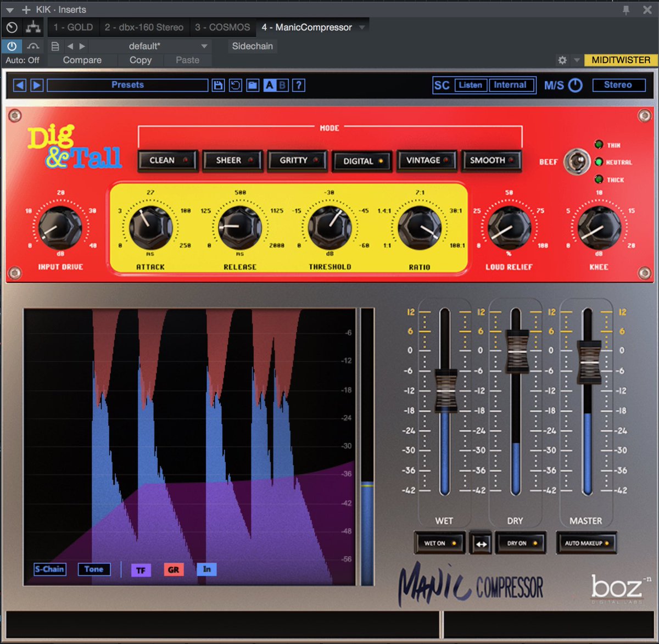
Task: Click the compare clock icon in the tab row
Action: 12,27
